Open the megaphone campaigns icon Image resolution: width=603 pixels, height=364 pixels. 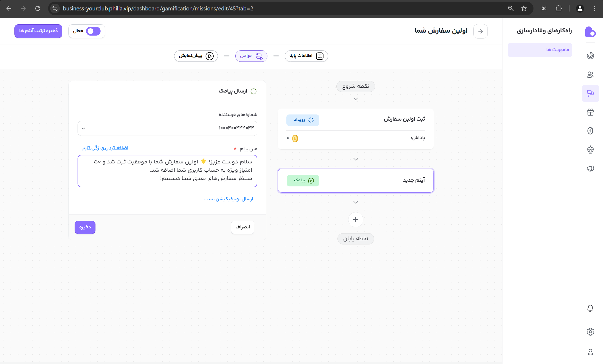point(590,168)
